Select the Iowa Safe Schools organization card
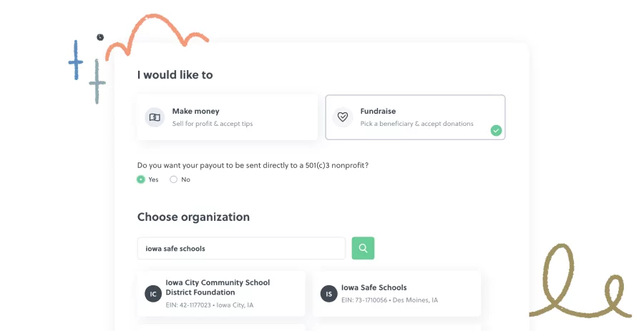This screenshot has height=331, width=644. [x=396, y=294]
